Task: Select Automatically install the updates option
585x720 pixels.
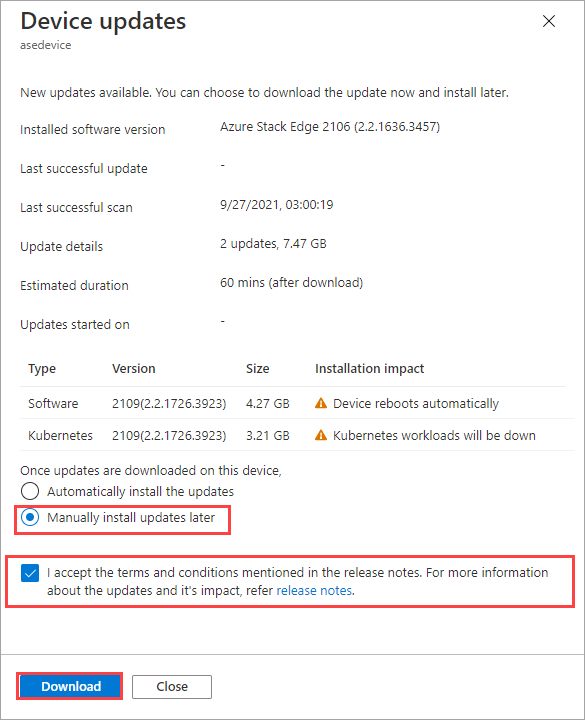Action: [30, 491]
